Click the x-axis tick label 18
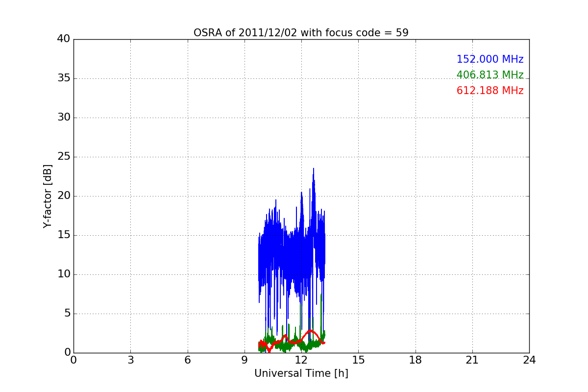 click(x=415, y=360)
